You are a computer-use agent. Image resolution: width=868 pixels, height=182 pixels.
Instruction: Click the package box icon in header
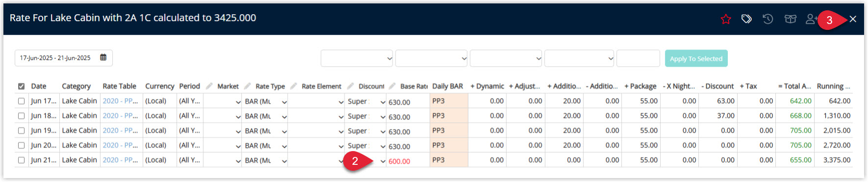pos(790,19)
